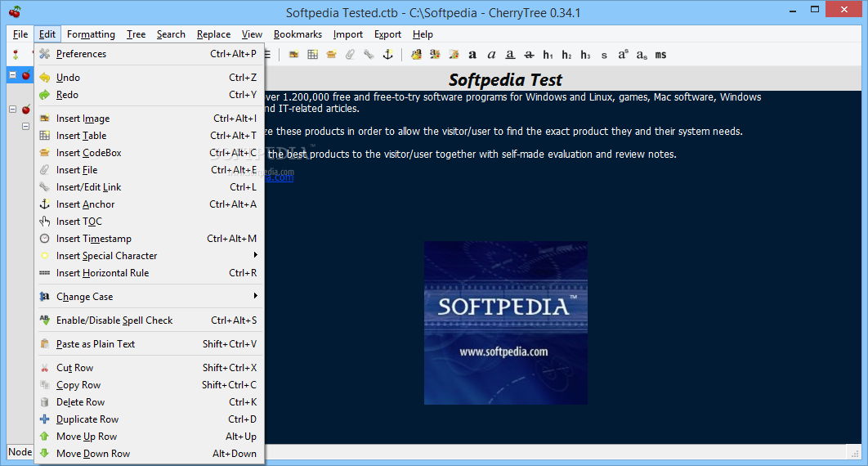Expand the Change Case submenu
The image size is (868, 466).
pyautogui.click(x=150, y=297)
